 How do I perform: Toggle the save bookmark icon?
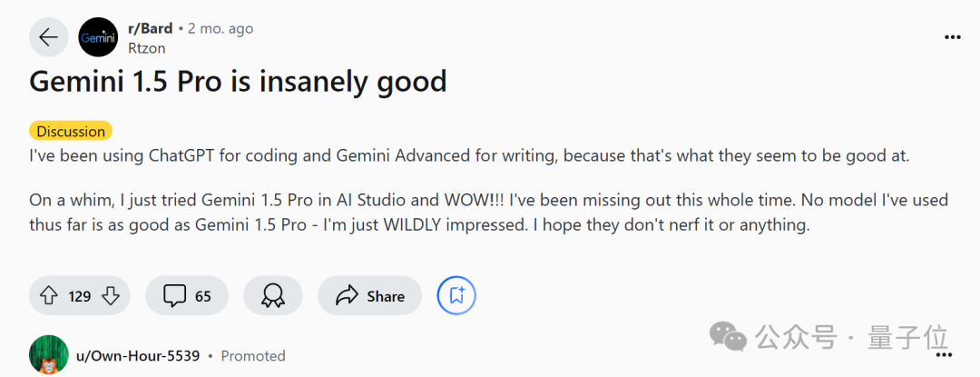pyautogui.click(x=456, y=295)
